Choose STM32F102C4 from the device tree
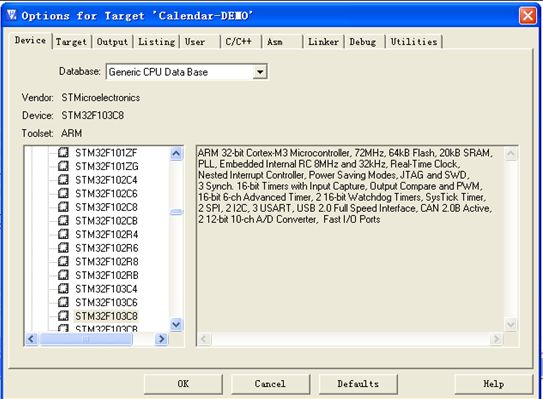 click(x=106, y=180)
